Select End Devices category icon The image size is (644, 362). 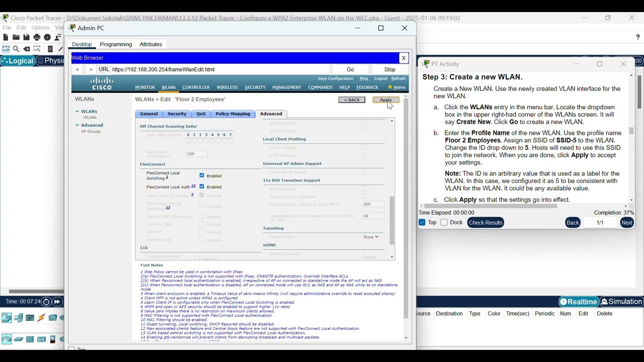pos(19,318)
